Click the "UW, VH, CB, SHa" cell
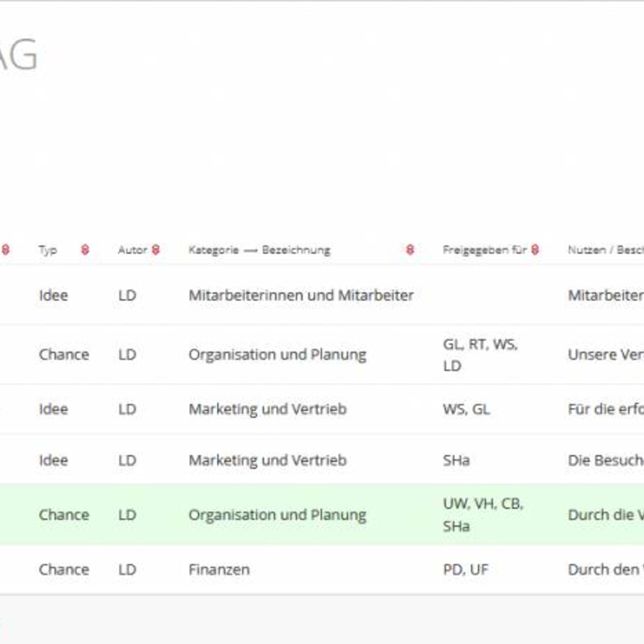 [x=483, y=515]
